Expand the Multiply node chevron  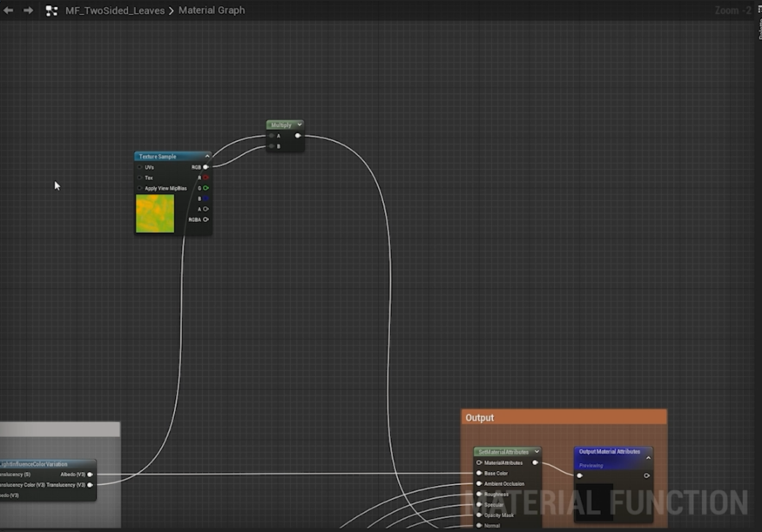[300, 125]
